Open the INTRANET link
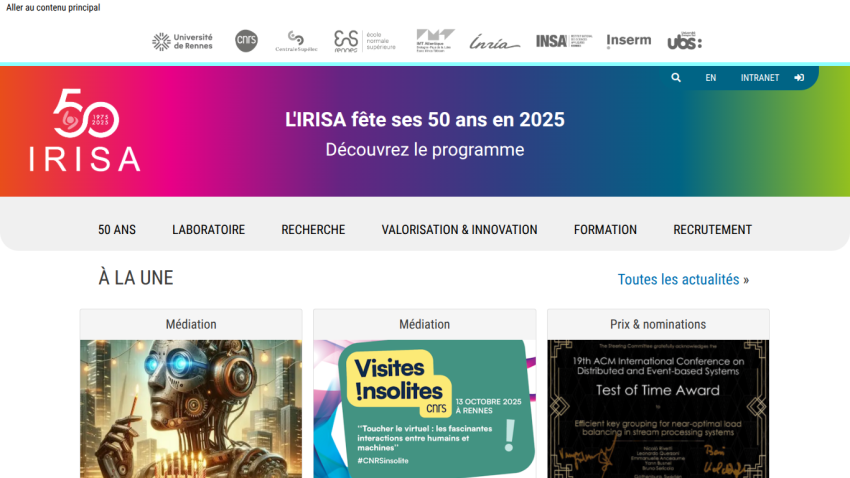Viewport: 850px width, 478px height. point(759,77)
